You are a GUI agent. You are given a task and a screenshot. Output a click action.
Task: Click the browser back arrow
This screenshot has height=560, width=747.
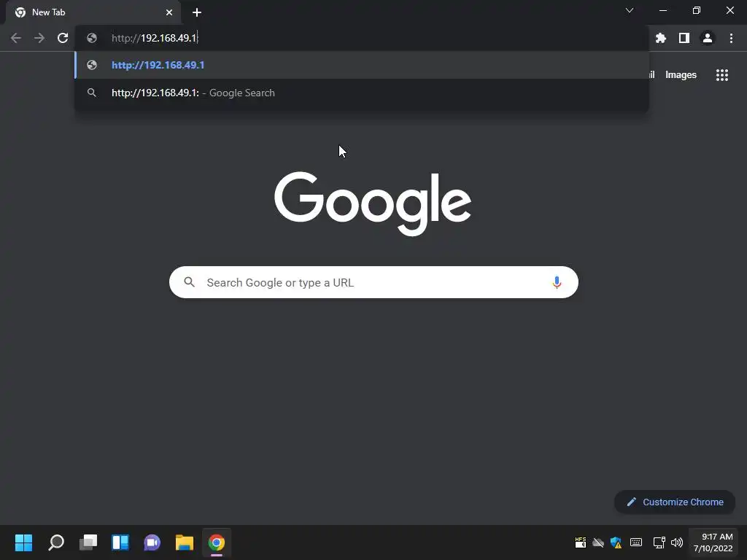pos(16,38)
